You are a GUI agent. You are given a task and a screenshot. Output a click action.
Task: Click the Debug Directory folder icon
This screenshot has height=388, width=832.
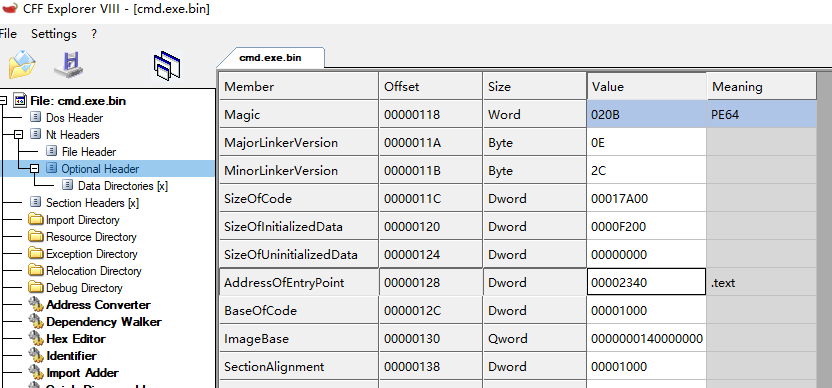tap(36, 288)
